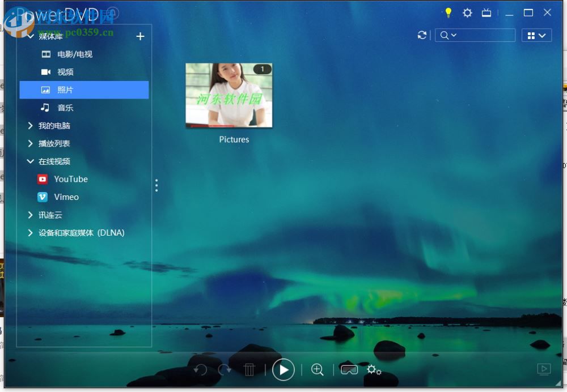Select 音乐 in the sidebar
This screenshot has height=392, width=567.
click(x=65, y=108)
